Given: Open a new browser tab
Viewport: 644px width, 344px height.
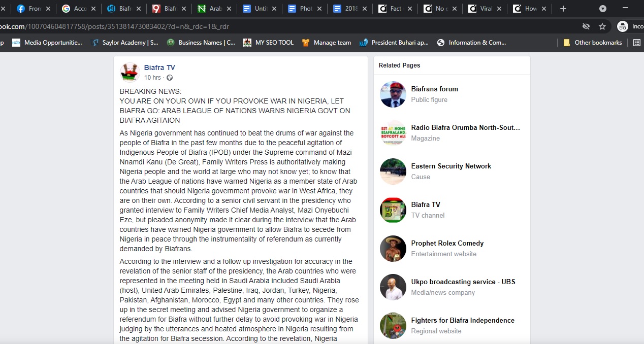Looking at the screenshot, I should coord(563,9).
